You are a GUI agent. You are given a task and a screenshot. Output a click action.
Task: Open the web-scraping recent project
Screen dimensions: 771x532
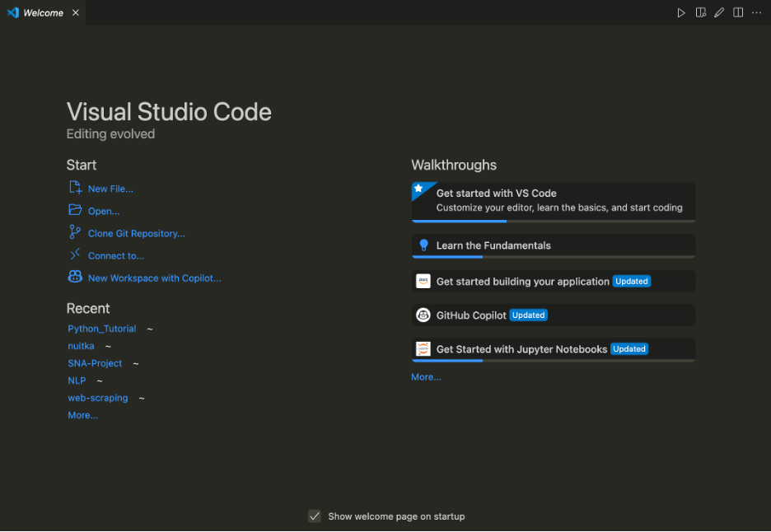pyautogui.click(x=98, y=398)
